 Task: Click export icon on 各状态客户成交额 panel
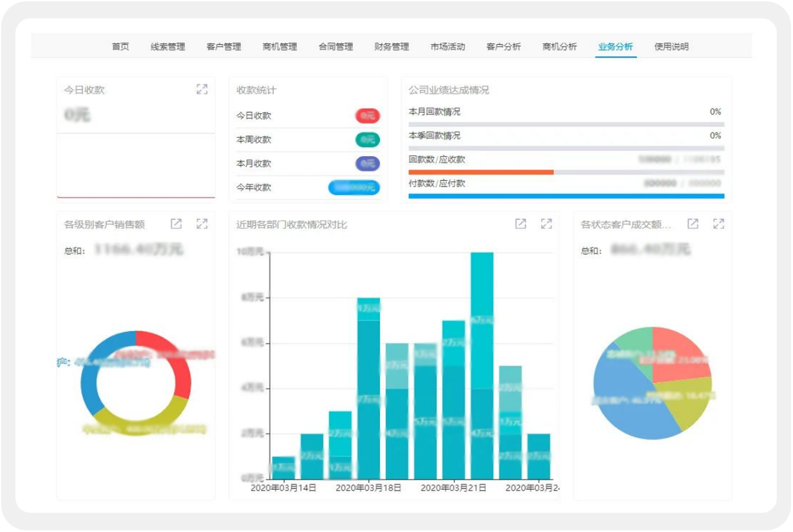pyautogui.click(x=693, y=224)
